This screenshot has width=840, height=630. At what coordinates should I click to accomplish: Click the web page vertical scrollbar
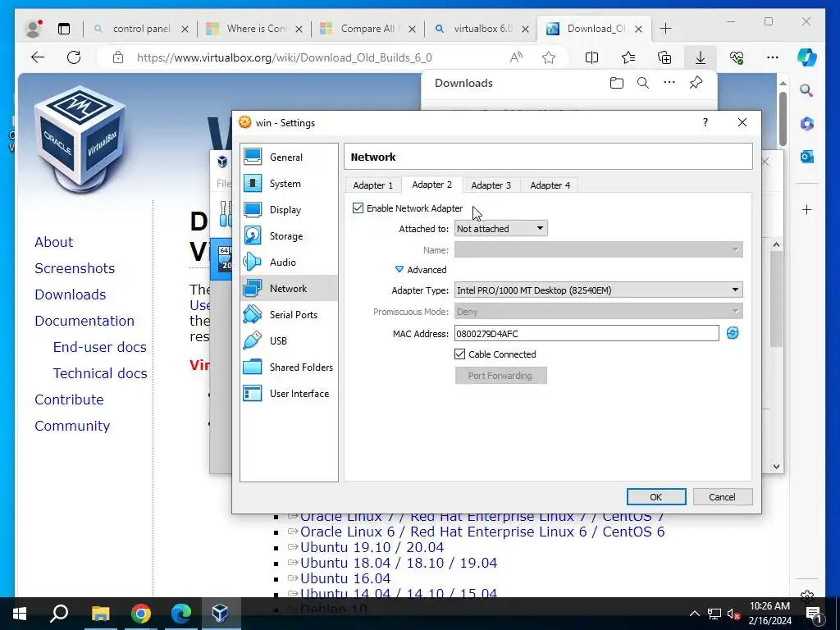click(x=783, y=119)
